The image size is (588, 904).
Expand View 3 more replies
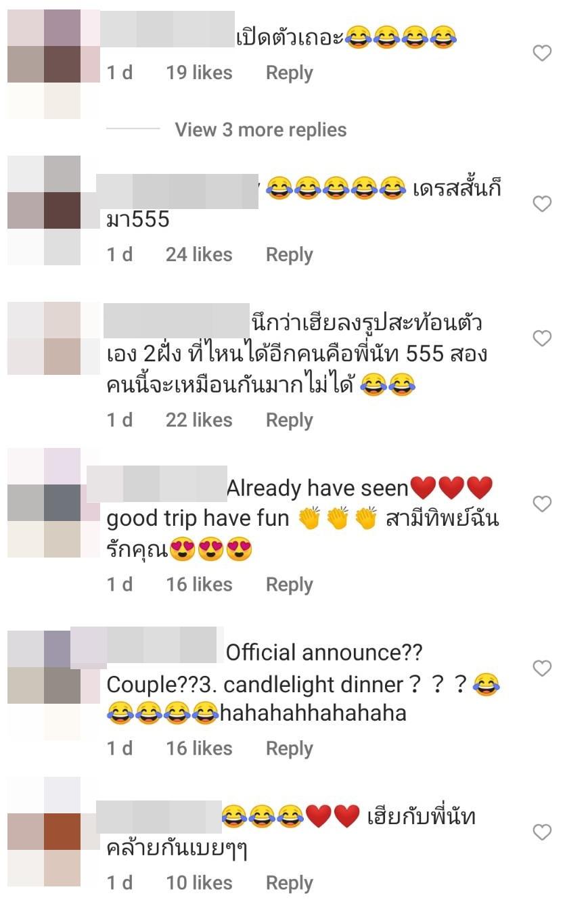[261, 130]
